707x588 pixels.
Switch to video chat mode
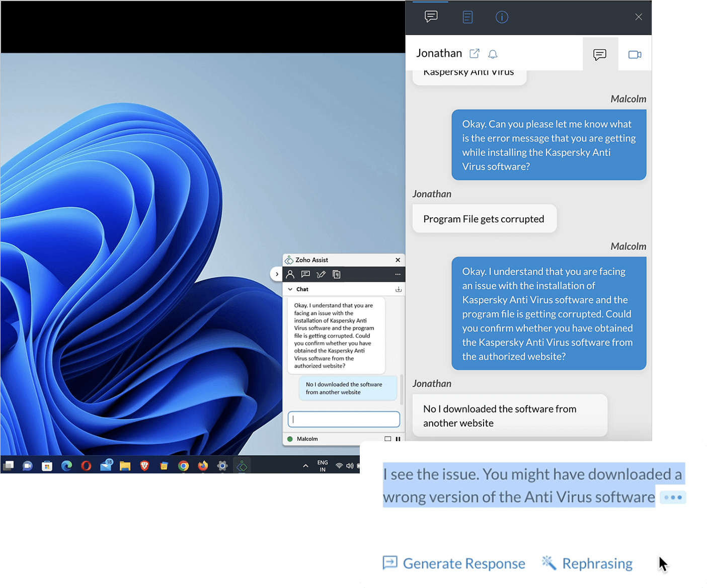click(x=635, y=54)
